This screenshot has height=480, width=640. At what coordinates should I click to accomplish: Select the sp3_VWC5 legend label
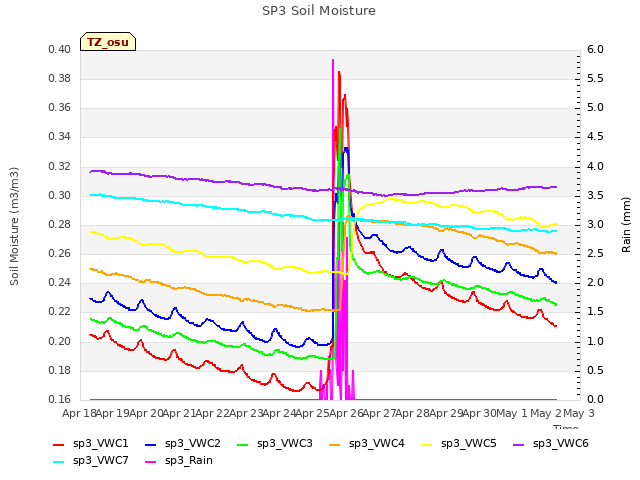tap(469, 444)
